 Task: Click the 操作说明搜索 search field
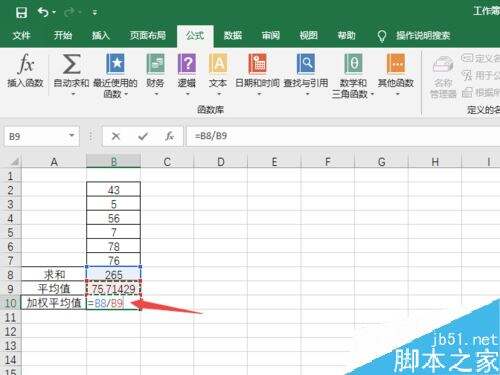point(423,35)
